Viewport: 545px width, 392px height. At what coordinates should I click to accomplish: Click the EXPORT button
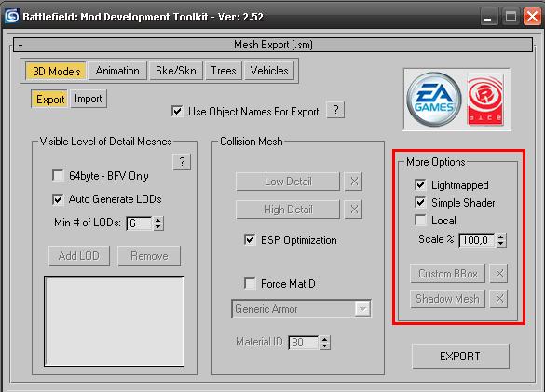(460, 357)
